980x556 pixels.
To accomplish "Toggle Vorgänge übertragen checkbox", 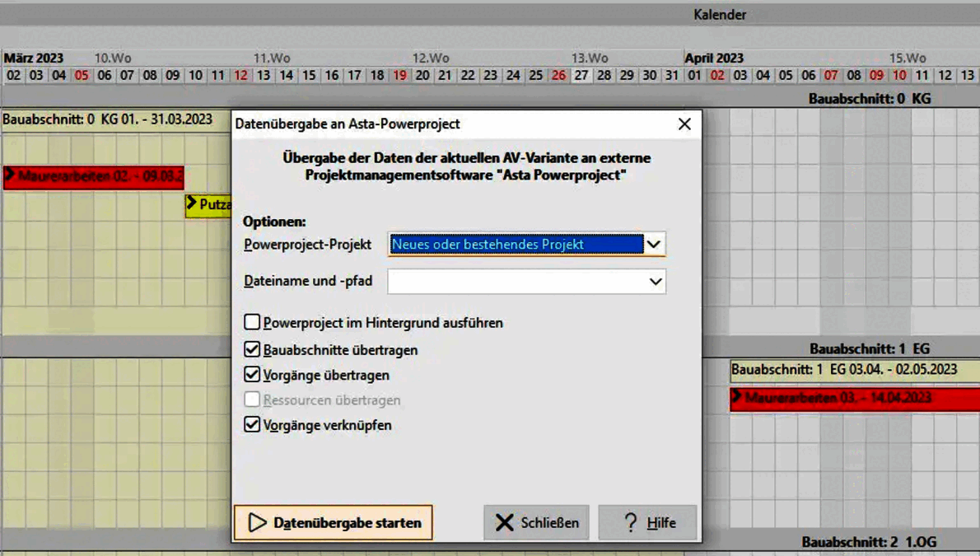I will [252, 374].
